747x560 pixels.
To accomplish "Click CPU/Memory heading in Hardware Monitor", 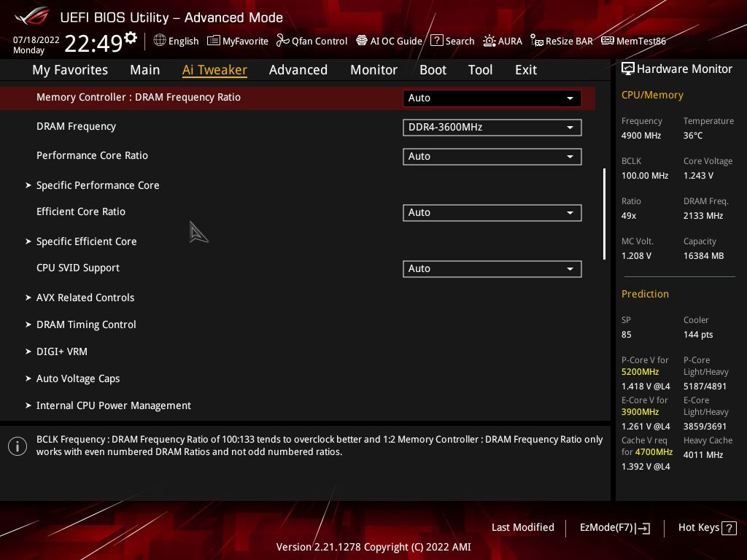I will (652, 96).
